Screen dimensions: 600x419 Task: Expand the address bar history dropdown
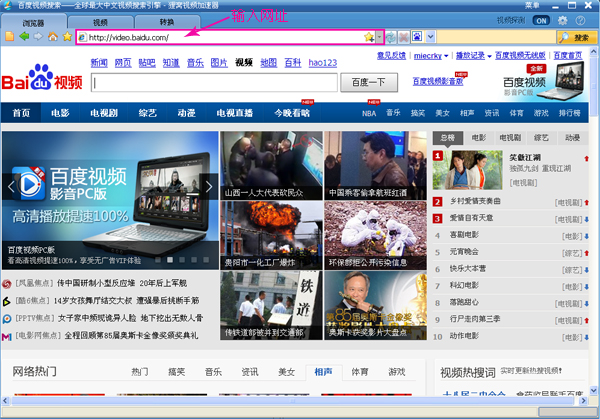379,37
